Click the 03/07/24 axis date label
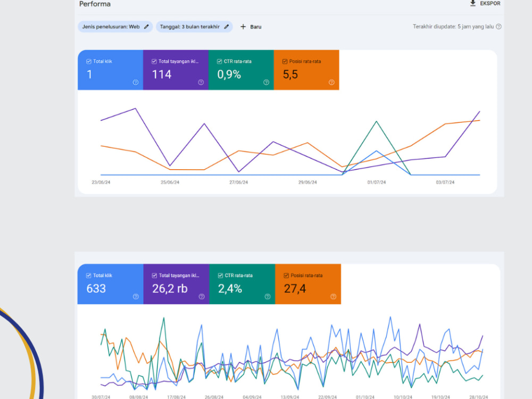 click(445, 182)
